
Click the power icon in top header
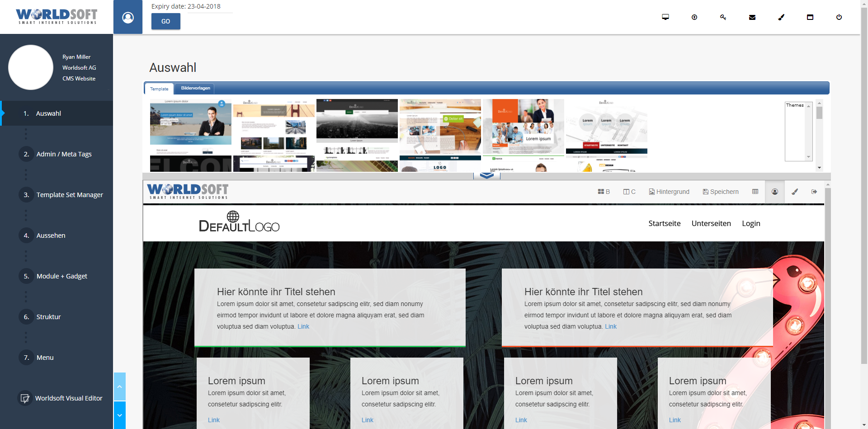(839, 17)
